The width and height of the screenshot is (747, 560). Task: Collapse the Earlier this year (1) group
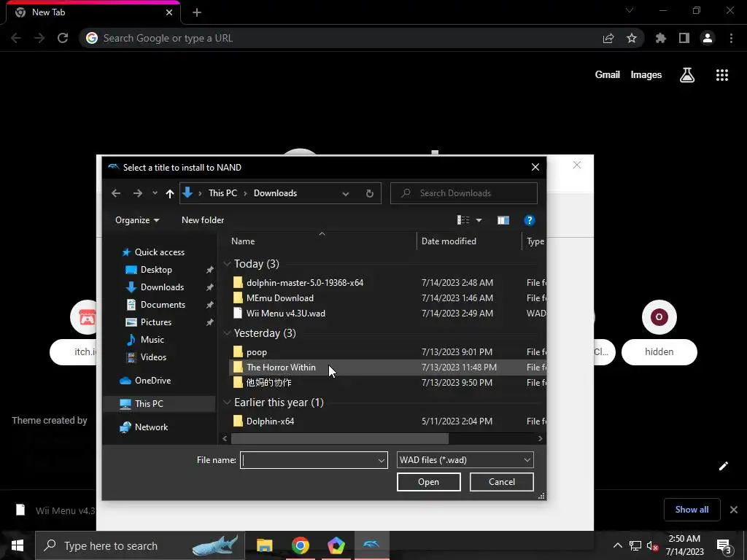(227, 402)
